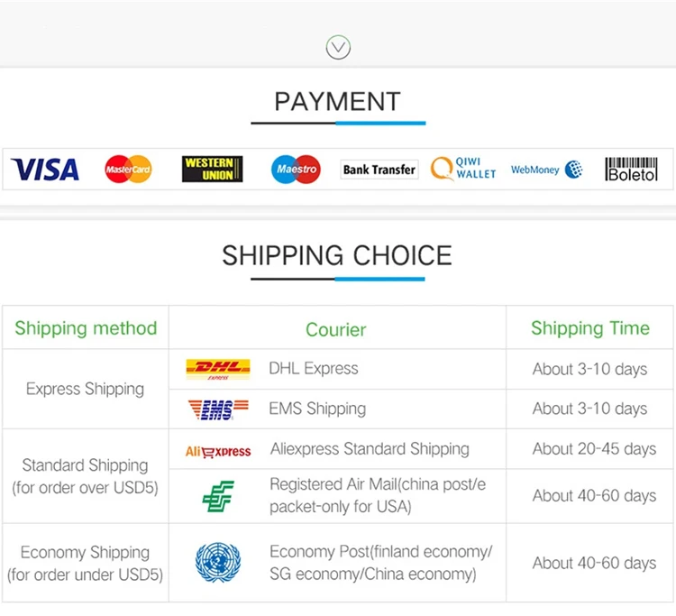Choose the WebMoney payment logo

546,169
